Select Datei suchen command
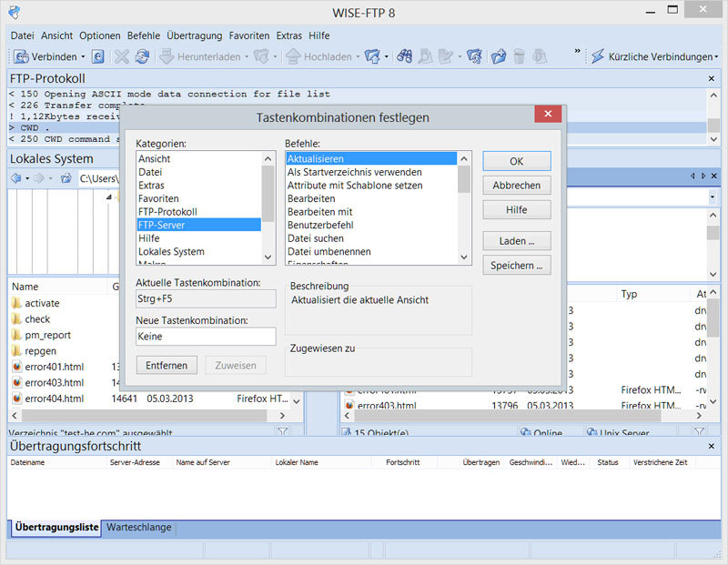The height and width of the screenshot is (565, 728). click(371, 238)
